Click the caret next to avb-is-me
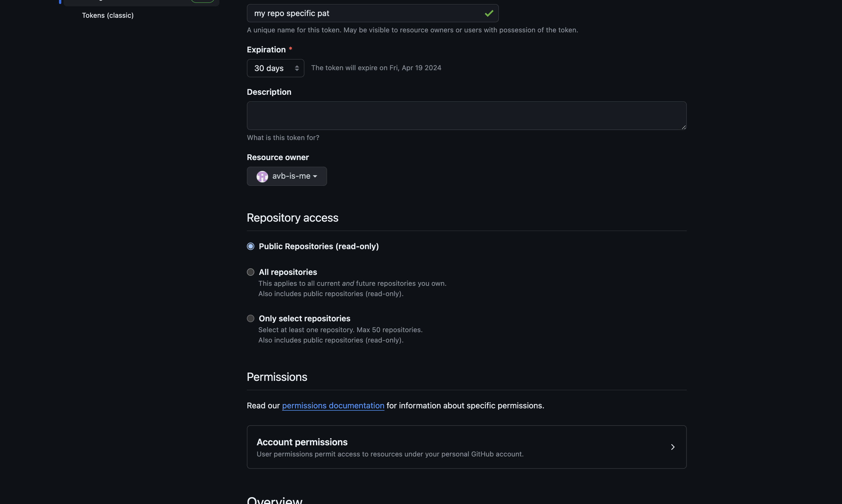Image resolution: width=842 pixels, height=504 pixels. 315,176
